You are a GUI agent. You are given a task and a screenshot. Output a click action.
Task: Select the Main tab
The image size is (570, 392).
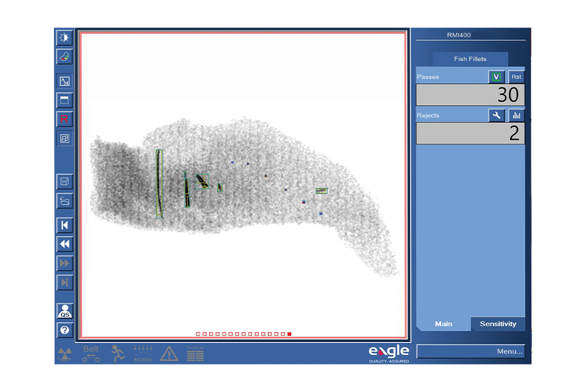[x=443, y=324]
